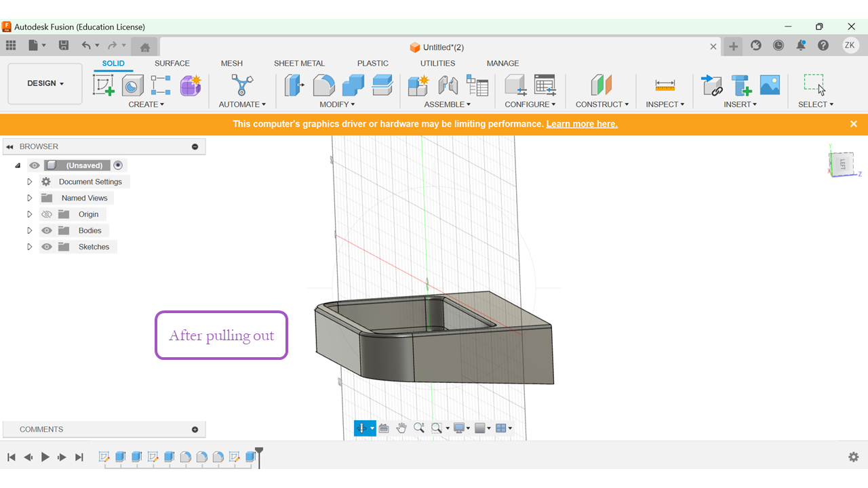Save the design with the floppy disk icon

64,45
